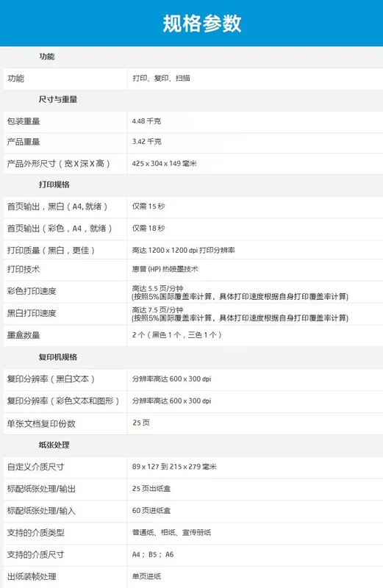Select the 功能 section heading
Image resolution: width=383 pixels, height=588 pixels.
coord(47,57)
